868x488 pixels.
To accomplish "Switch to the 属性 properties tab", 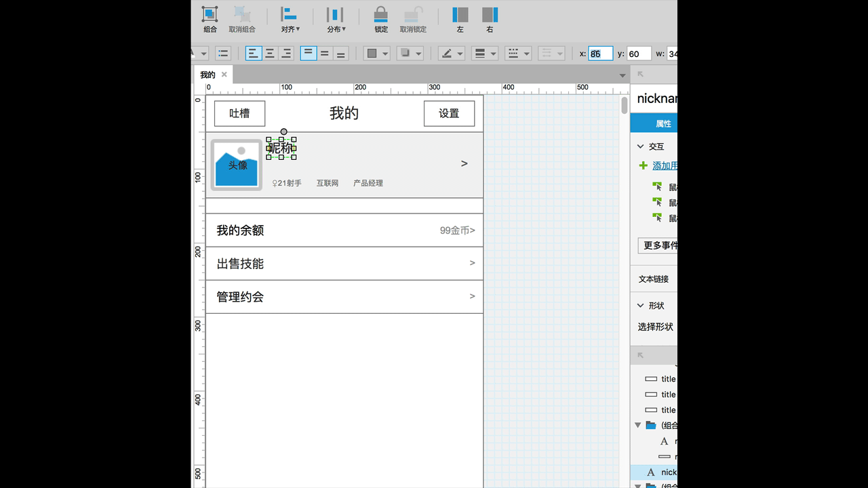I will [662, 124].
